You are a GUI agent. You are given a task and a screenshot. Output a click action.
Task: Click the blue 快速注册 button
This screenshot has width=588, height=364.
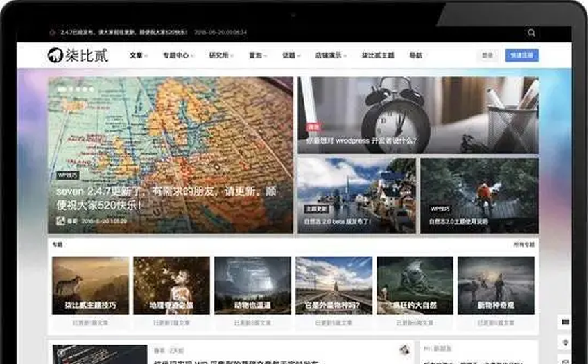tap(521, 55)
